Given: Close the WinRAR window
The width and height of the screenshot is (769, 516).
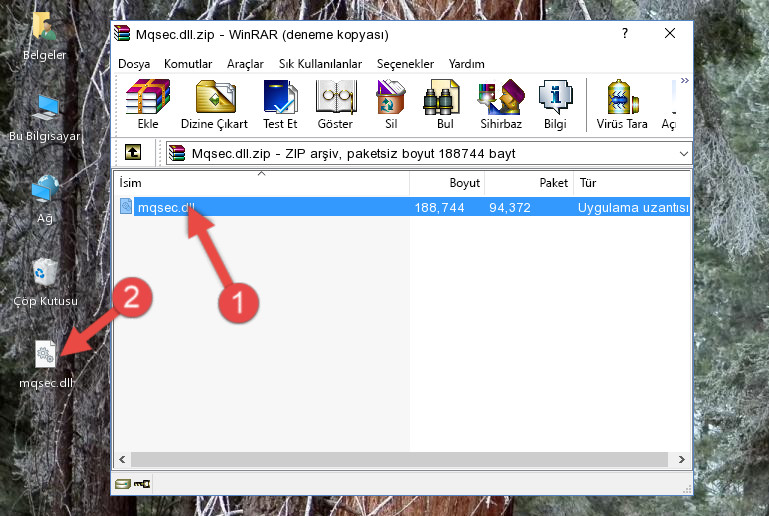Looking at the screenshot, I should point(670,33).
